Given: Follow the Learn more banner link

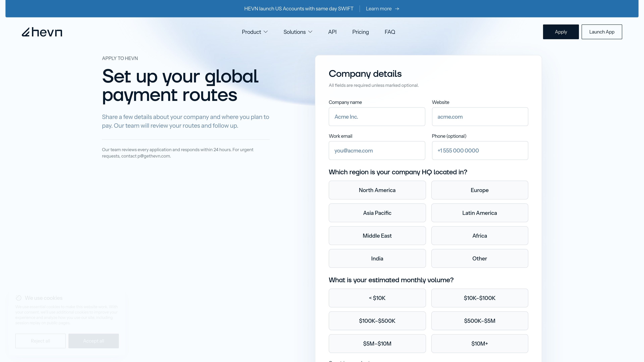Looking at the screenshot, I should click(383, 9).
